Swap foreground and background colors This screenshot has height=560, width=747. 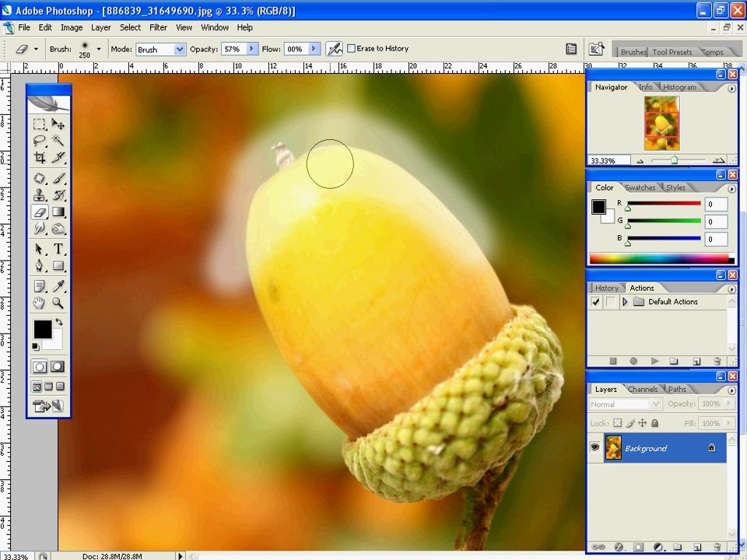[59, 322]
